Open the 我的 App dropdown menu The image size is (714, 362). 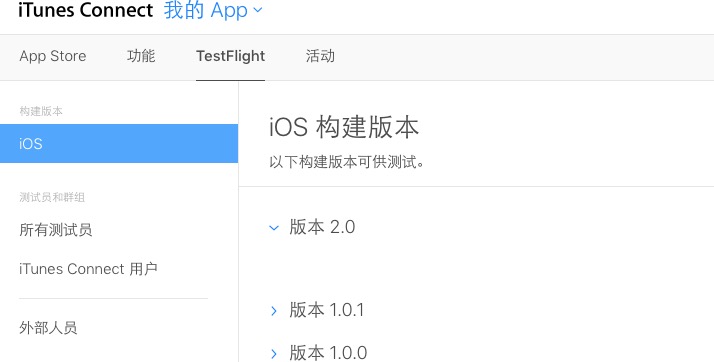pyautogui.click(x=213, y=10)
